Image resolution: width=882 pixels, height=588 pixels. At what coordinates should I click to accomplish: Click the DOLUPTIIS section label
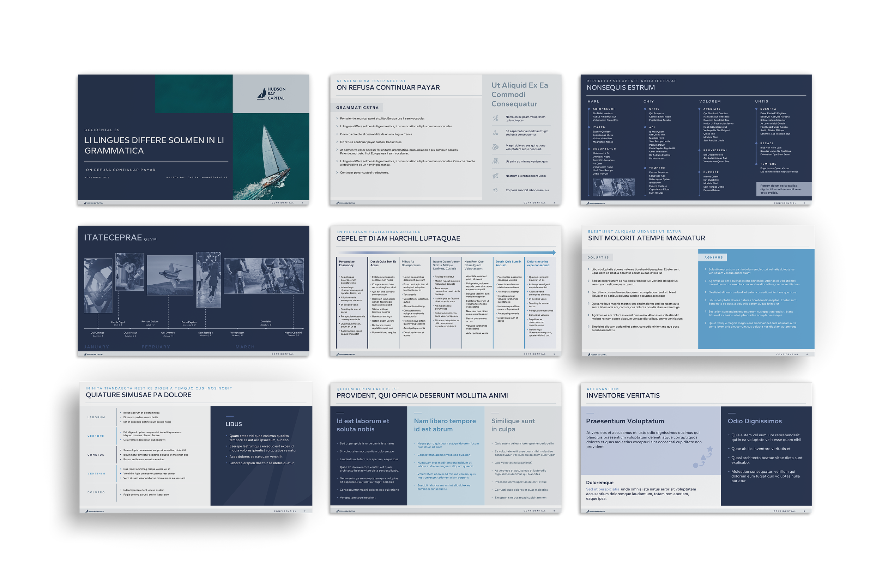598,257
